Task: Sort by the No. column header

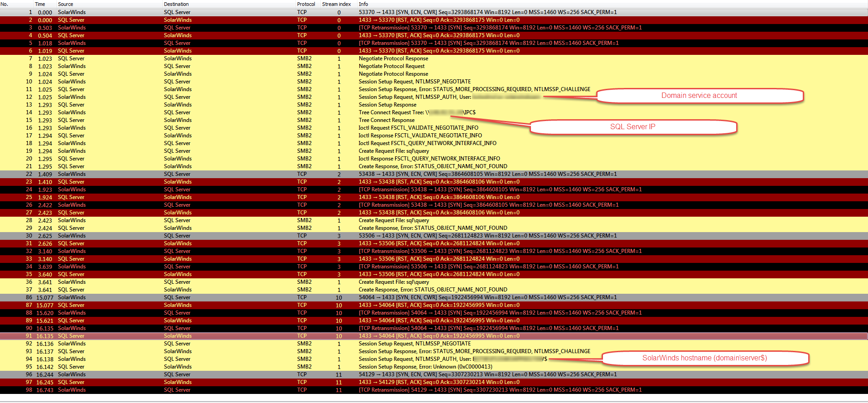Action: click(5, 4)
